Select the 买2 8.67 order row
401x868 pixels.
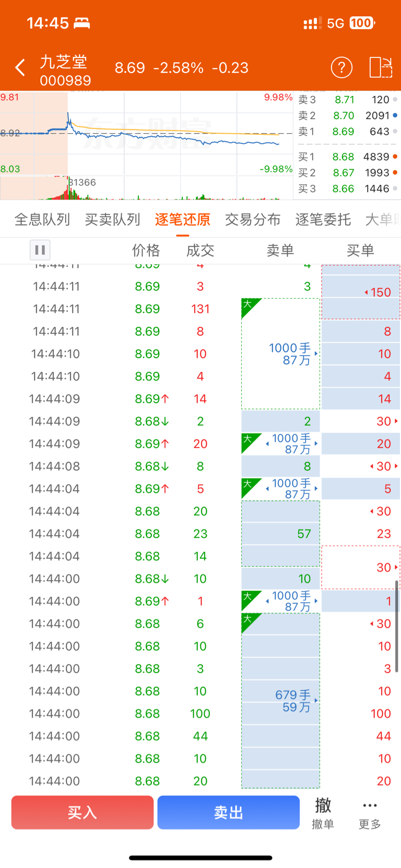click(x=348, y=173)
